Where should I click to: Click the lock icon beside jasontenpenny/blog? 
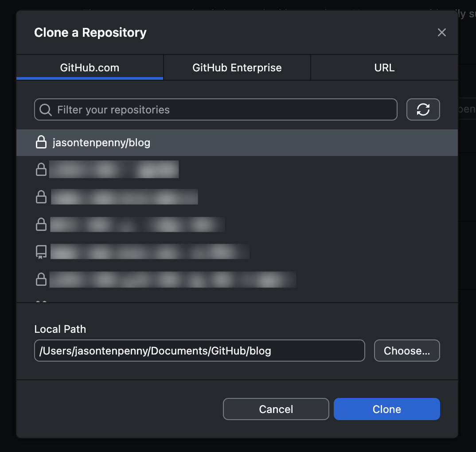41,143
